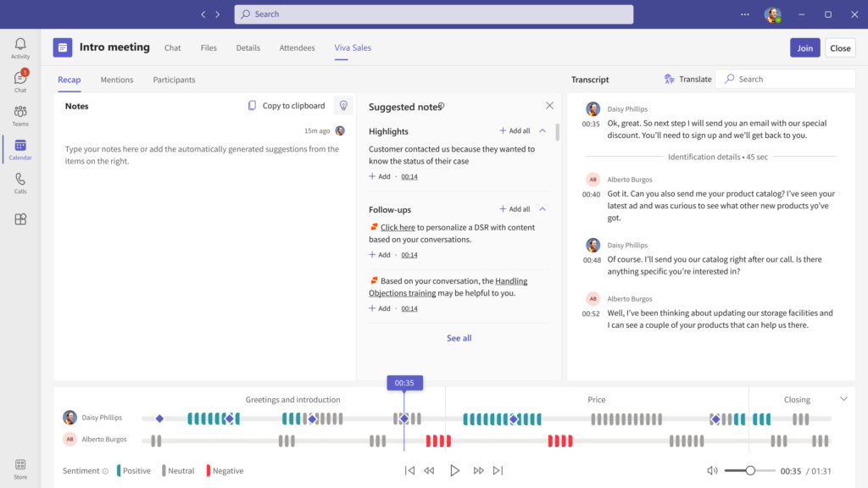Open the Files meeting tab

point(209,47)
